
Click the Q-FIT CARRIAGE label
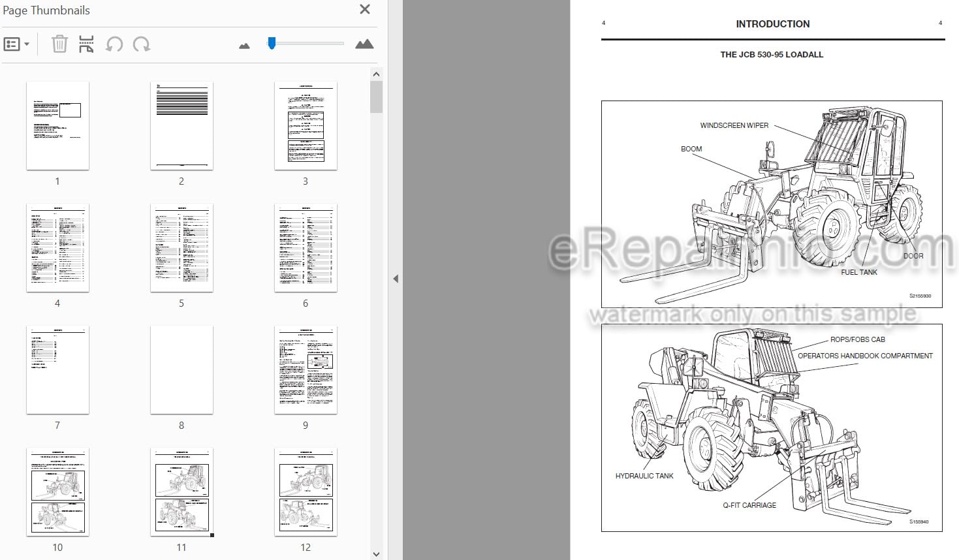pyautogui.click(x=749, y=505)
